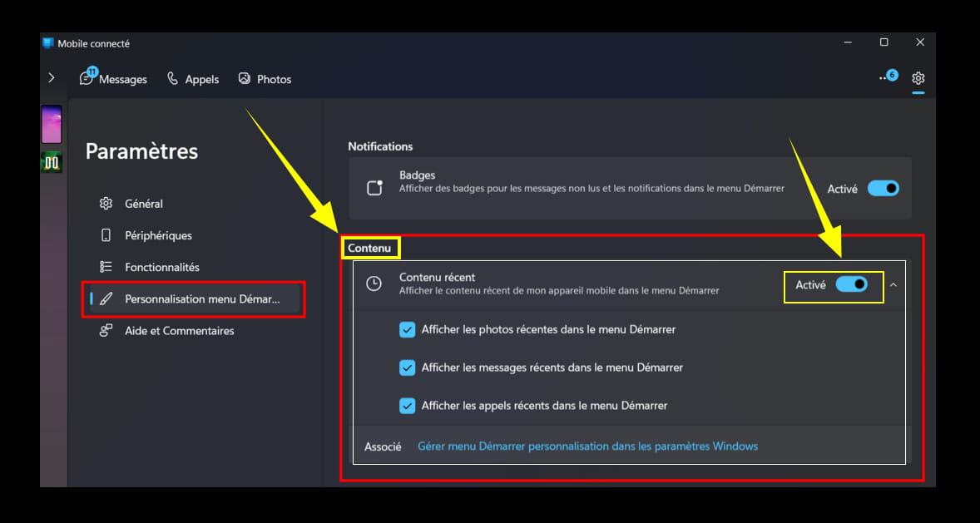Turn off the Contenu récent toggle
This screenshot has height=523, width=980.
click(851, 284)
